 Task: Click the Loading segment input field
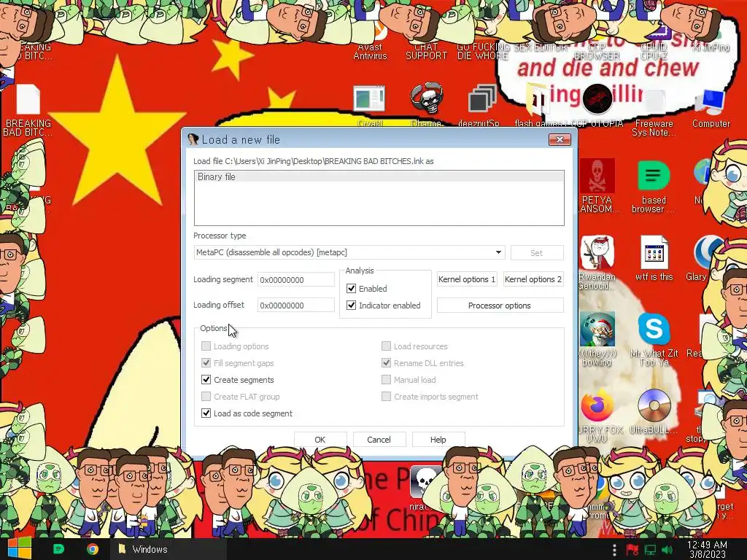296,279
